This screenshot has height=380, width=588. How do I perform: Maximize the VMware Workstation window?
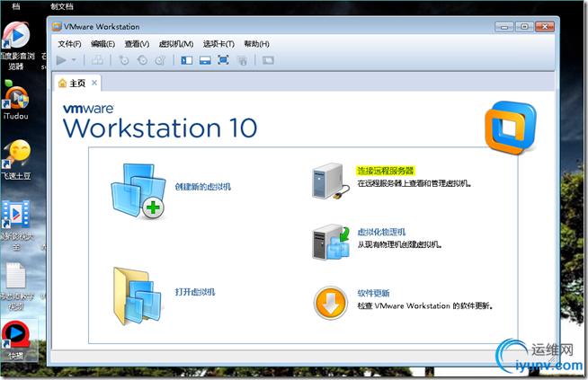pos(524,27)
